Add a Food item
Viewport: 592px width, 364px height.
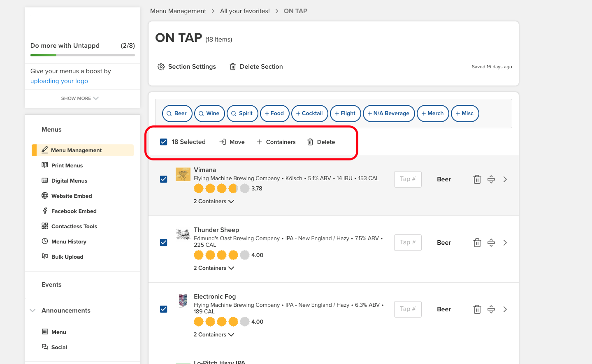[274, 114]
